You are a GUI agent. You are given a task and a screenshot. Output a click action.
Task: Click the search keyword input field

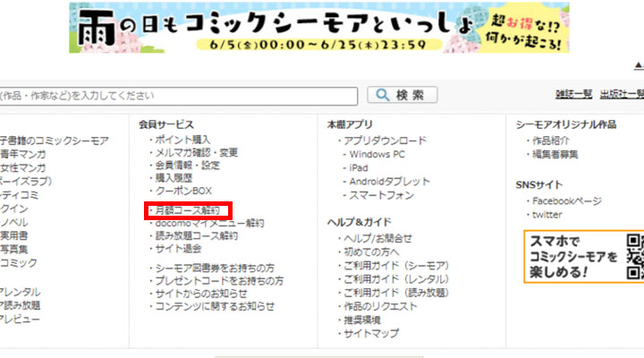[179, 96]
